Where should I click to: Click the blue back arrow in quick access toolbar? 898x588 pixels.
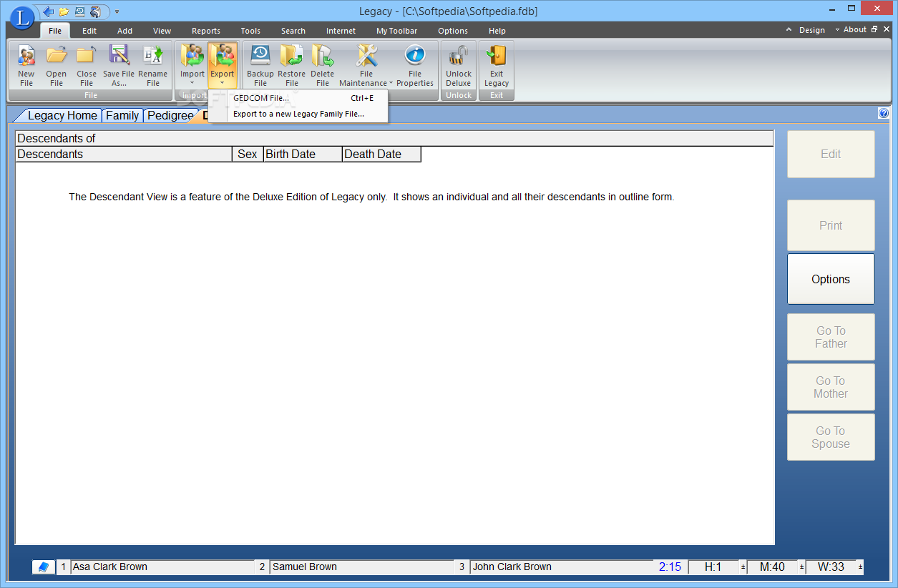point(49,11)
